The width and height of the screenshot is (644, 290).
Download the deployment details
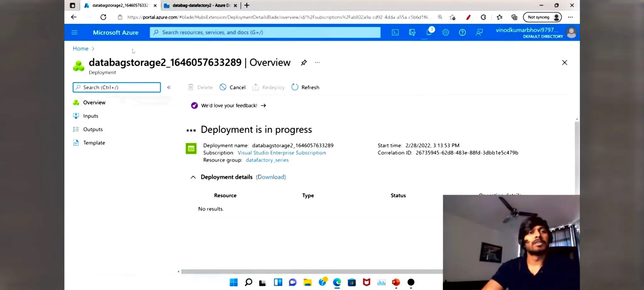point(271,177)
